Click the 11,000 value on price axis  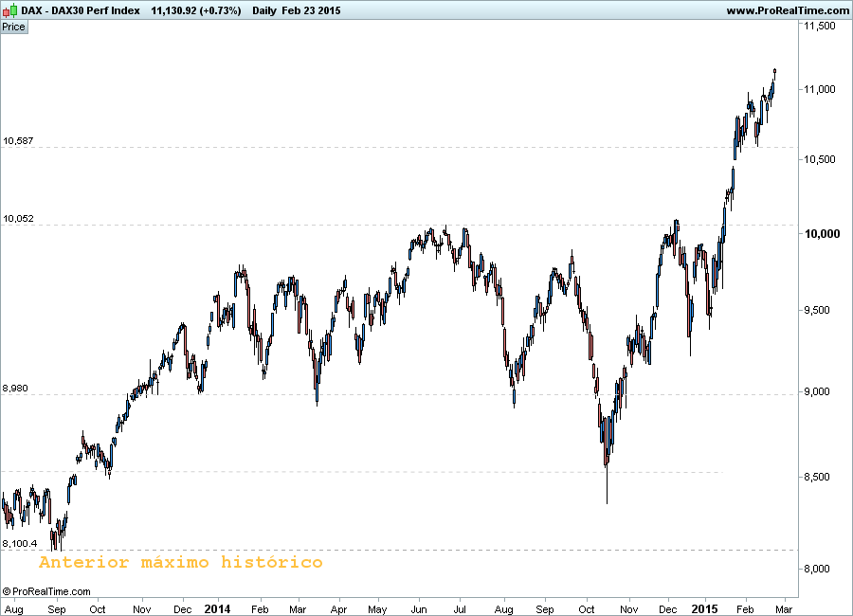click(x=819, y=89)
